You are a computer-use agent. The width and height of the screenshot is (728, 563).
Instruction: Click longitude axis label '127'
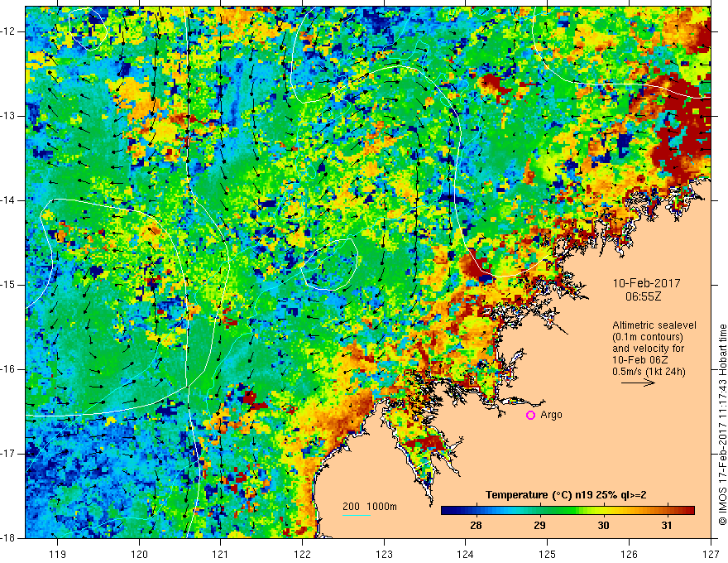tap(711, 555)
